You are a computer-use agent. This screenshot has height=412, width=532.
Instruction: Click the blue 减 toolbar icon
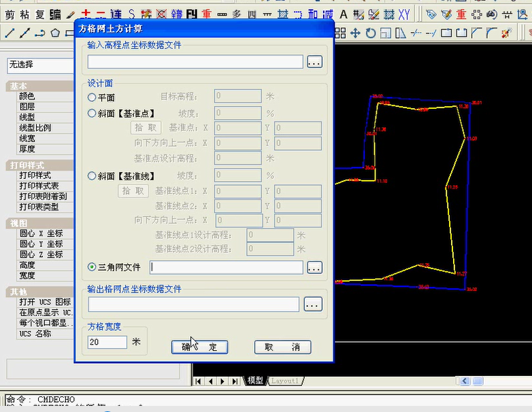point(328,14)
